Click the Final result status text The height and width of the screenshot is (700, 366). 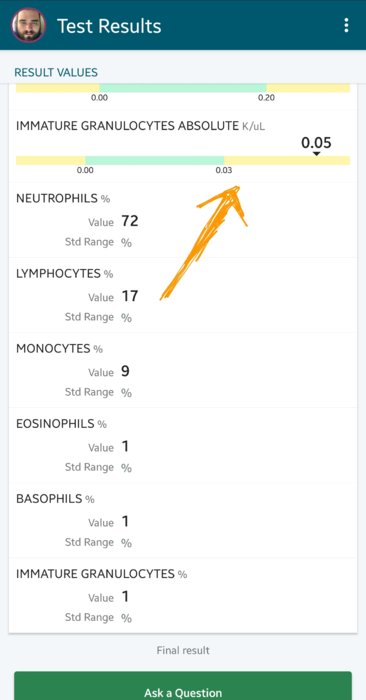[x=183, y=650]
